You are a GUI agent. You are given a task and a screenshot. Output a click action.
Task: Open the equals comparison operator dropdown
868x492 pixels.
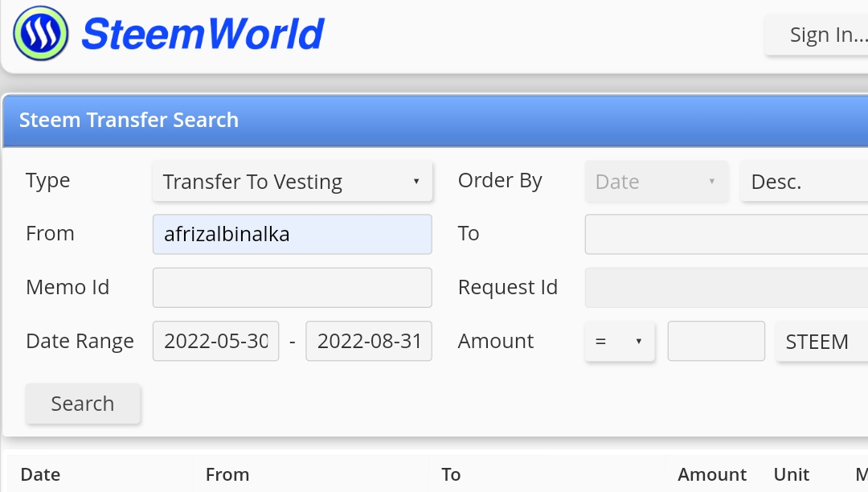620,342
